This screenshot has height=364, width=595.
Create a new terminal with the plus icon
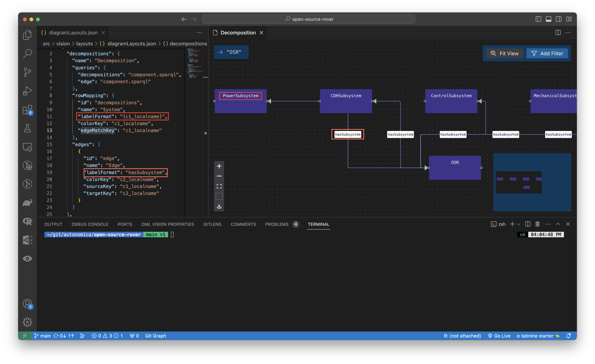pyautogui.click(x=512, y=224)
